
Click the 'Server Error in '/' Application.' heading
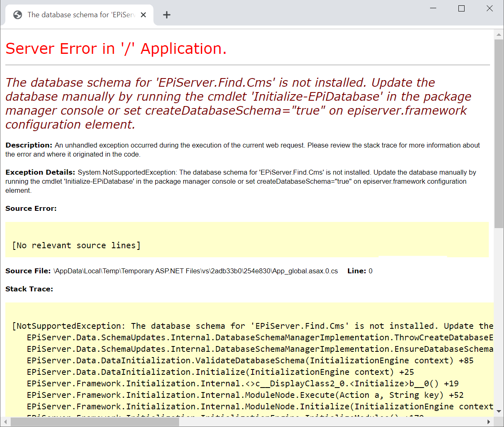click(116, 48)
